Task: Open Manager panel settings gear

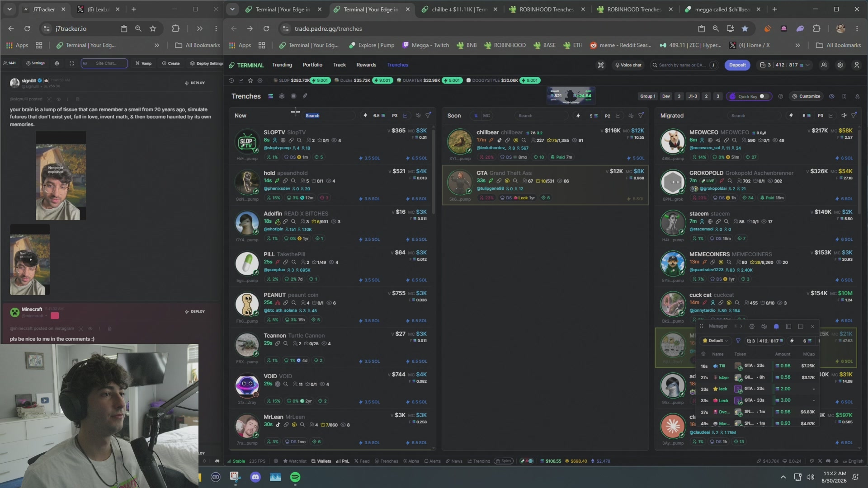Action: click(752, 326)
